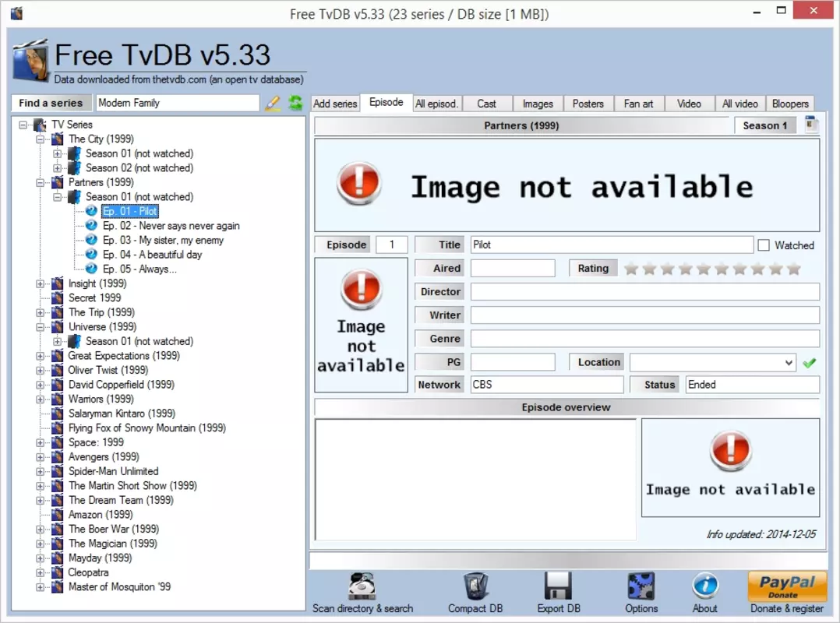Viewport: 840px width, 623px height.
Task: Collapse Partners (1999) series
Action: pyautogui.click(x=41, y=182)
